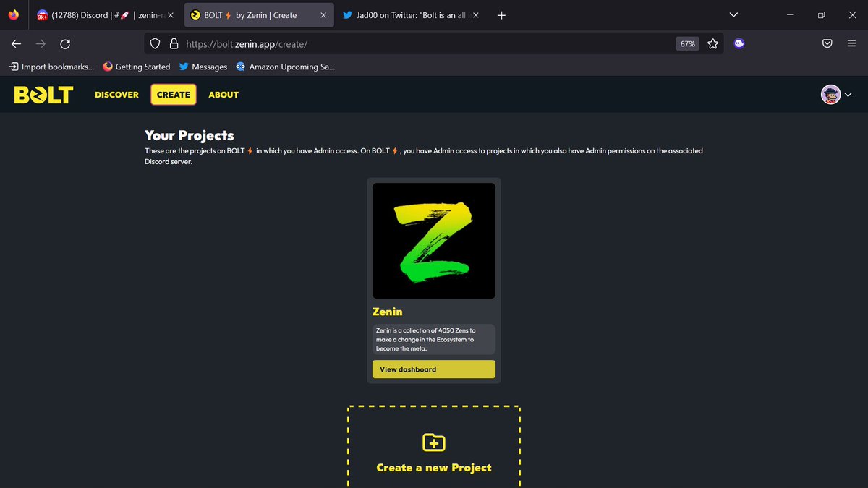Viewport: 868px width, 488px height.
Task: Open the list all tabs dropdown
Action: (x=733, y=15)
